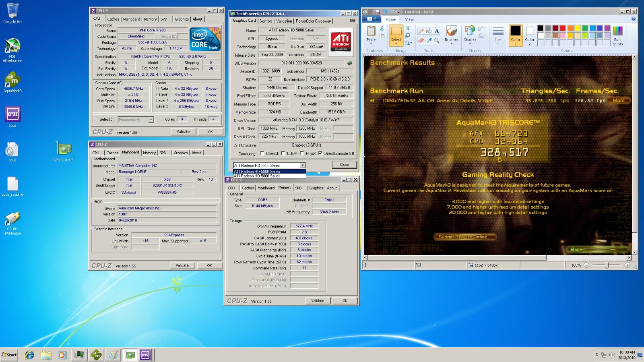Open the Rotate or flip dropdown
The height and width of the screenshot is (362, 644).
point(409,43)
